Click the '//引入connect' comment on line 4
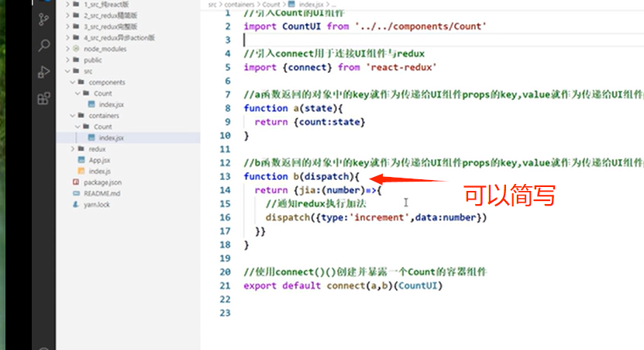644x350 pixels. point(334,54)
